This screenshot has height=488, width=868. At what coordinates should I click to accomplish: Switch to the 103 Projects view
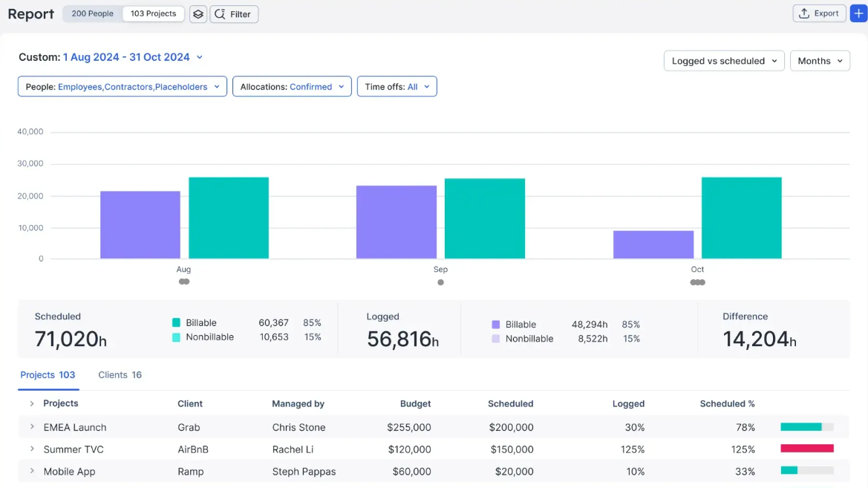click(154, 13)
